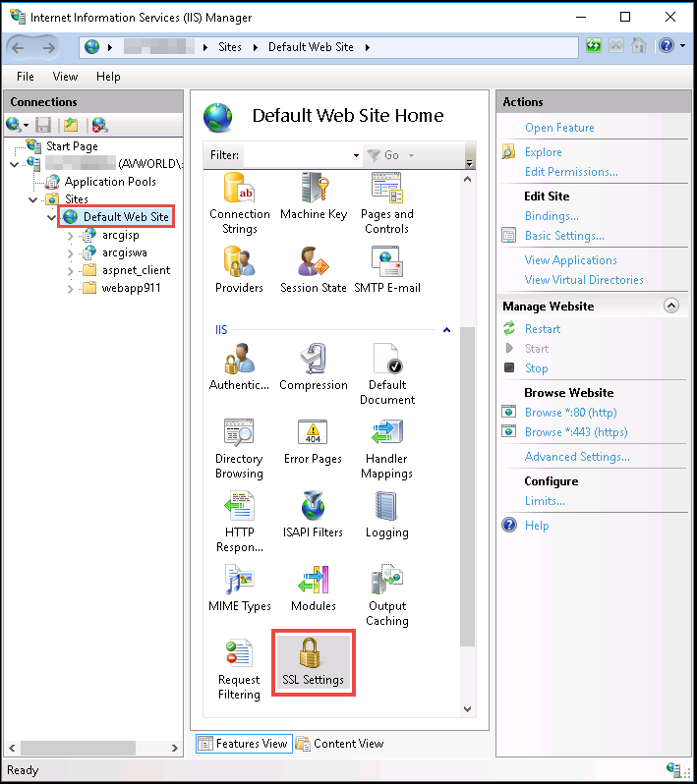Image resolution: width=697 pixels, height=784 pixels.
Task: Collapse the server node in Connections tree
Action: pyautogui.click(x=15, y=164)
